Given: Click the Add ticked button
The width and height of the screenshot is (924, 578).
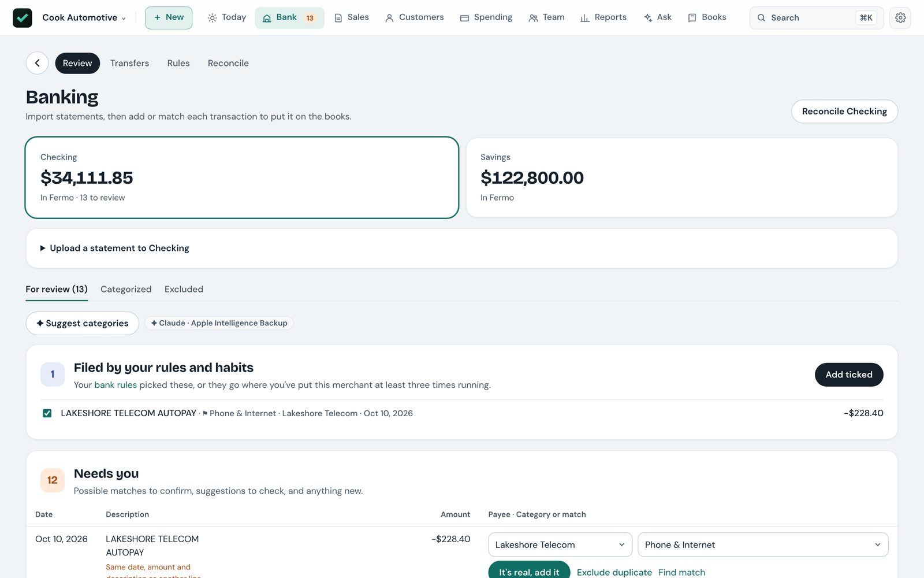Looking at the screenshot, I should [849, 375].
